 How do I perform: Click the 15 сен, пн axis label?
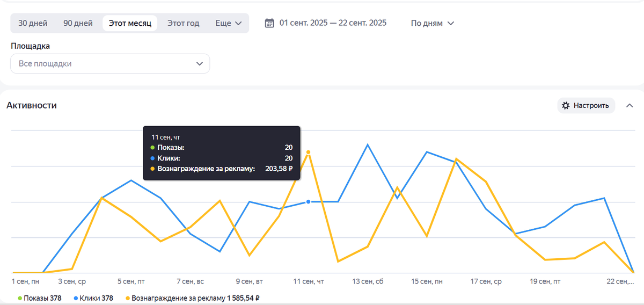point(427,281)
